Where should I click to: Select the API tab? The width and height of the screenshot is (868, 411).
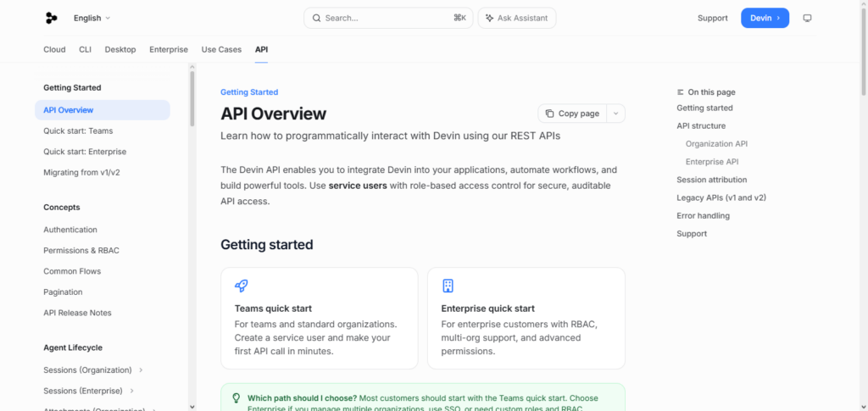(x=261, y=49)
